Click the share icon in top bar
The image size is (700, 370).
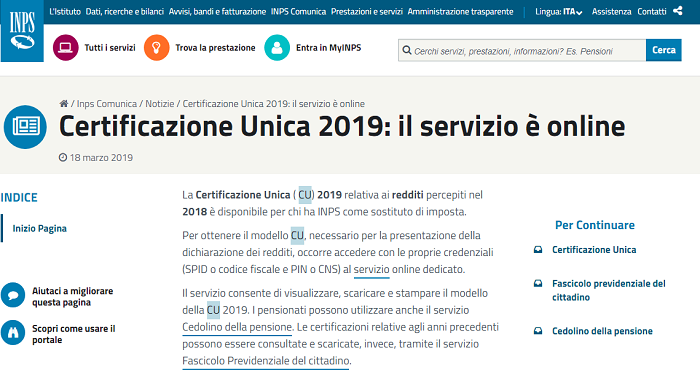point(677,11)
